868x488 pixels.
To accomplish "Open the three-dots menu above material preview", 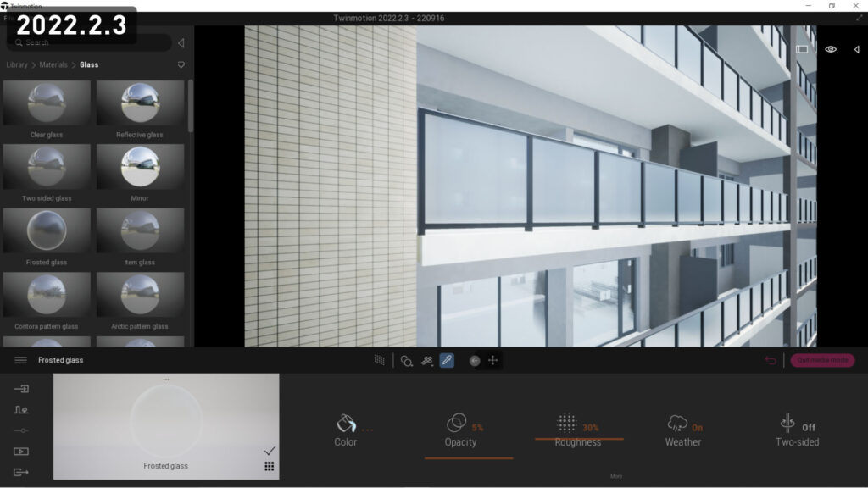I will click(x=166, y=380).
